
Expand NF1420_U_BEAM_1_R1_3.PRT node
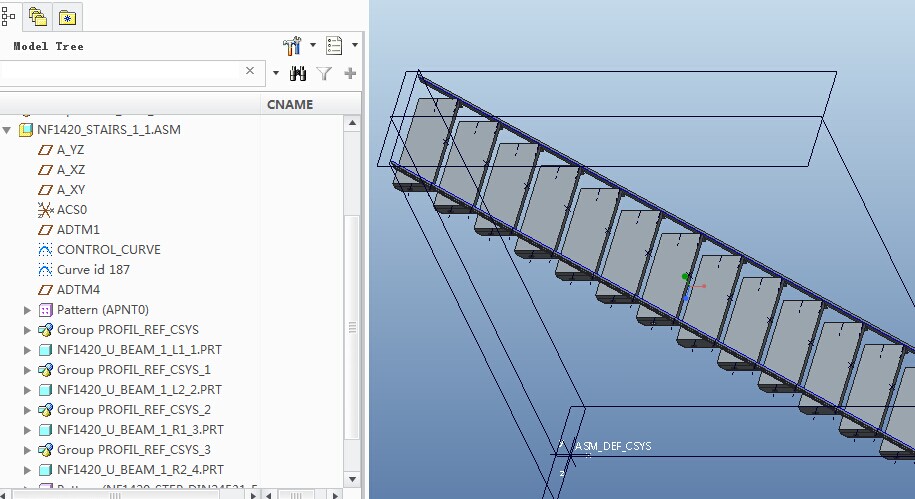27,430
